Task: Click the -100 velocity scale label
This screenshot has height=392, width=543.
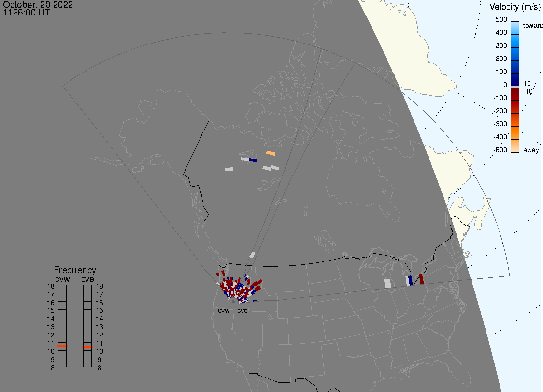Action: pos(500,98)
